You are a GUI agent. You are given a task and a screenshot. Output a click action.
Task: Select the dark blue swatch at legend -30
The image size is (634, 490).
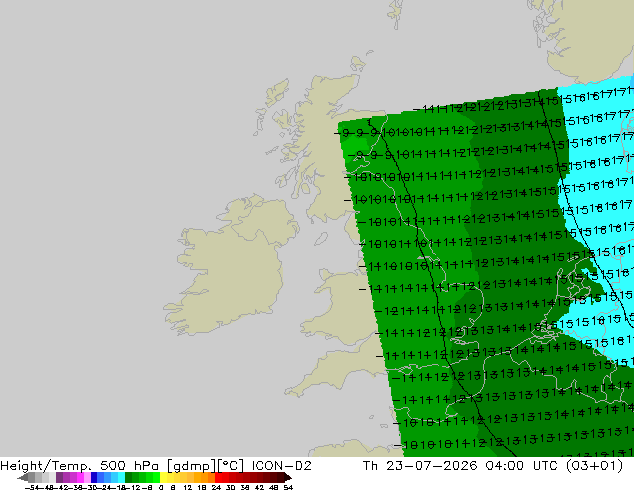pos(94,477)
